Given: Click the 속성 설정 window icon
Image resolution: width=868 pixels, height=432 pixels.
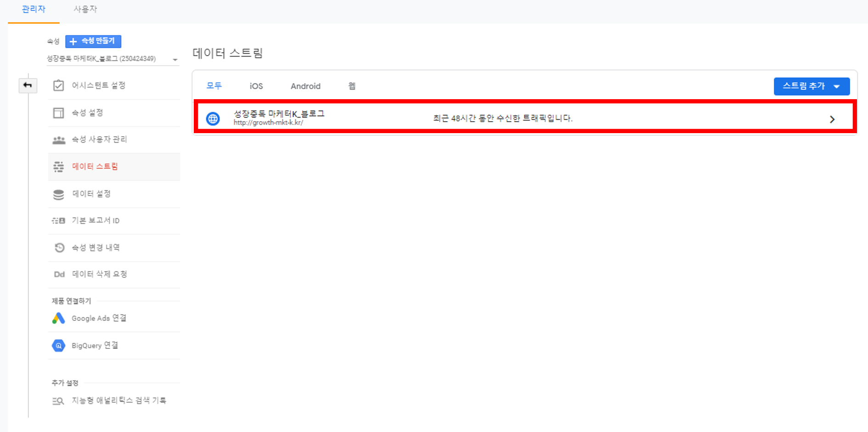Looking at the screenshot, I should click(x=59, y=112).
